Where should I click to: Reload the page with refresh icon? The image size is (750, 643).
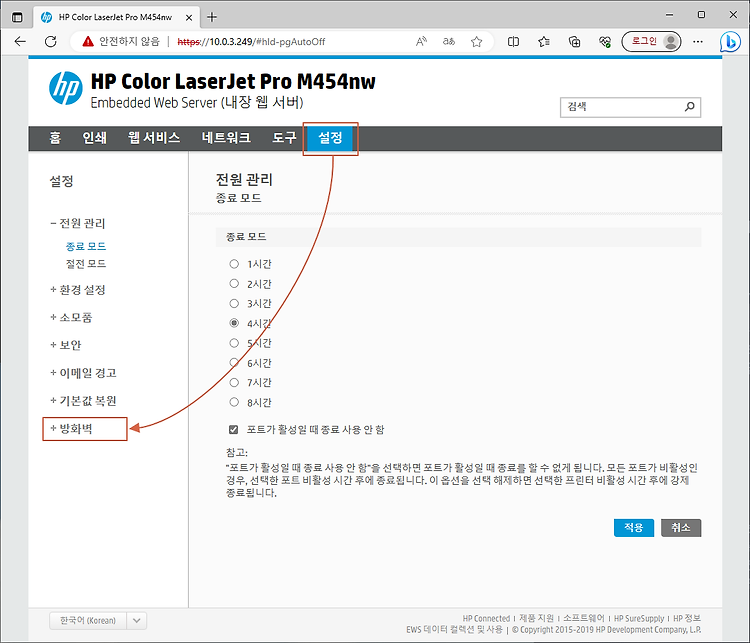click(x=51, y=42)
